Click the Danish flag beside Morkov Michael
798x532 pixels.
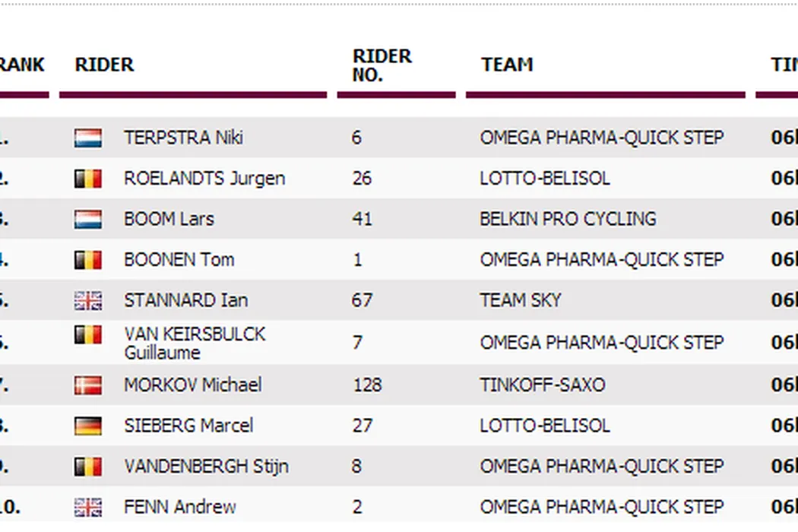(x=88, y=385)
